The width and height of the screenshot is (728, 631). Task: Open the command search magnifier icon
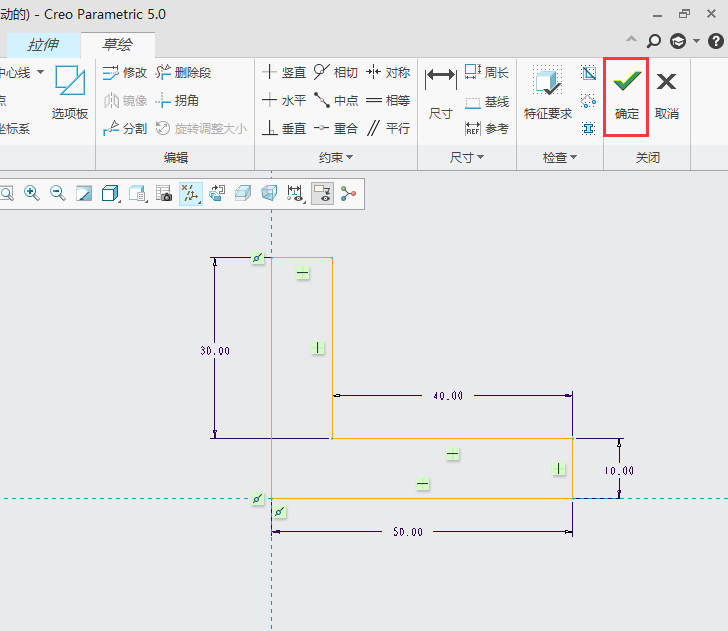click(654, 41)
